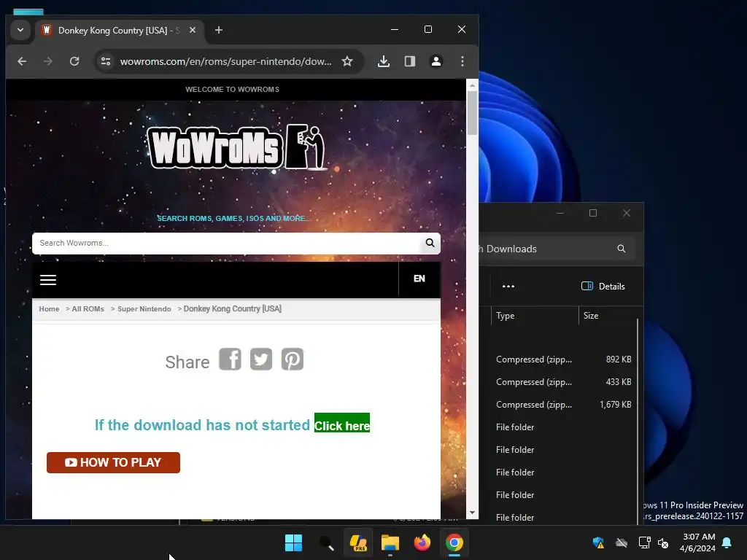
Task: Focus the Search Wowroms field
Action: click(x=226, y=244)
